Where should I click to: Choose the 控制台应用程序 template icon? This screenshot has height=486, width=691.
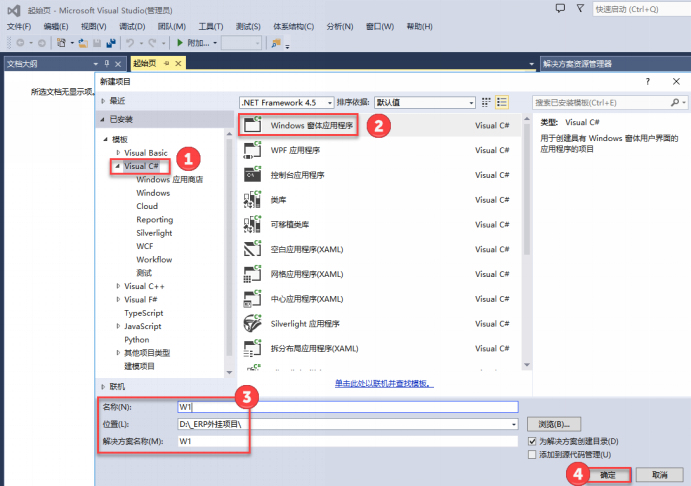click(252, 175)
